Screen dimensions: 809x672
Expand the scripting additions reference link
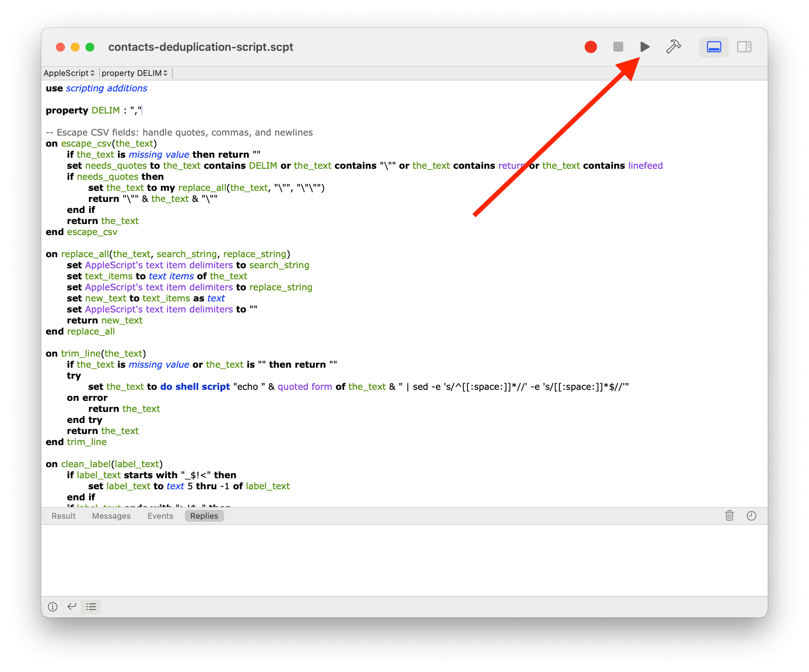point(107,88)
